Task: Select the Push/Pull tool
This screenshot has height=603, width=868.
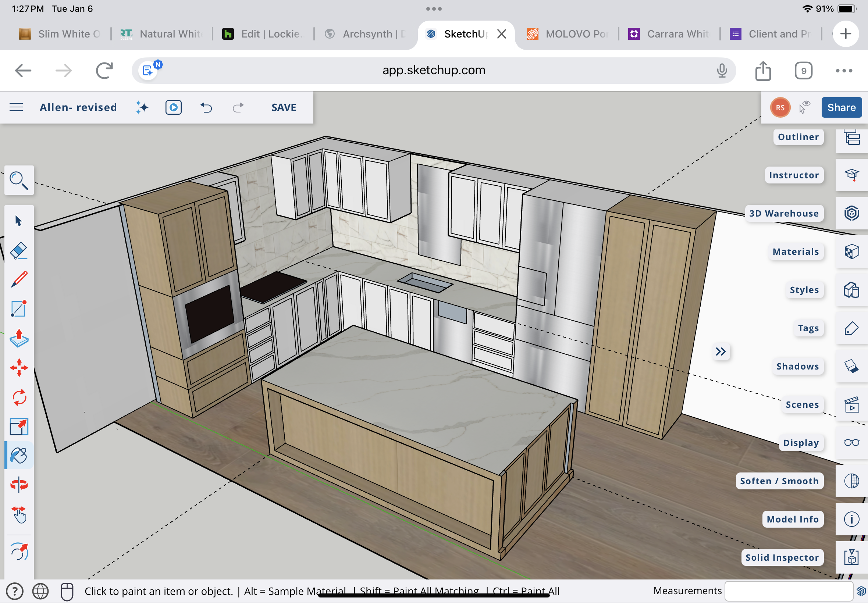Action: 18,338
